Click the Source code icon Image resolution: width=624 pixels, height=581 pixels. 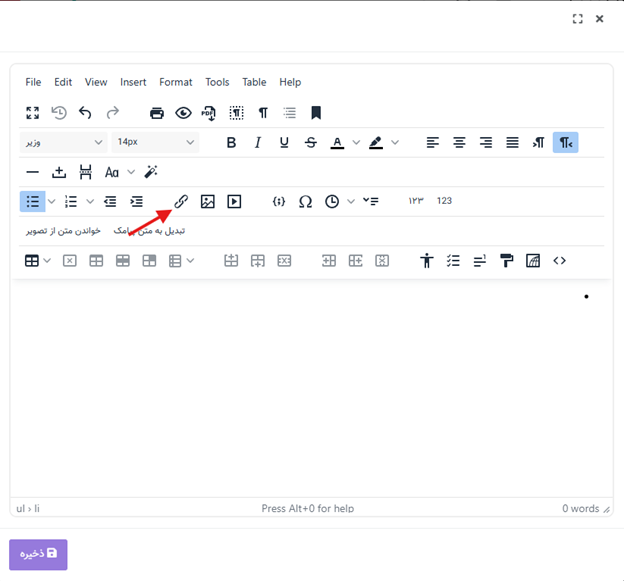point(559,261)
